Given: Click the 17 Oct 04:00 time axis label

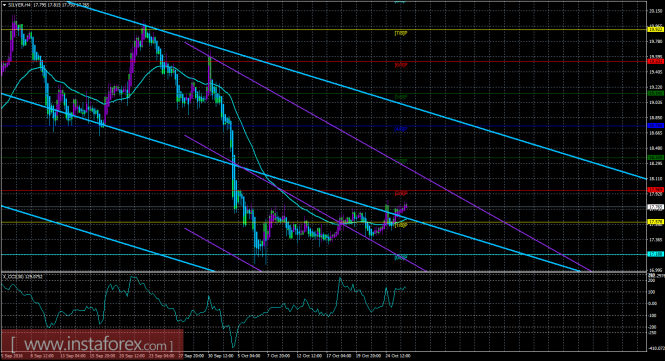Looking at the screenshot, I should pyautogui.click(x=338, y=356).
